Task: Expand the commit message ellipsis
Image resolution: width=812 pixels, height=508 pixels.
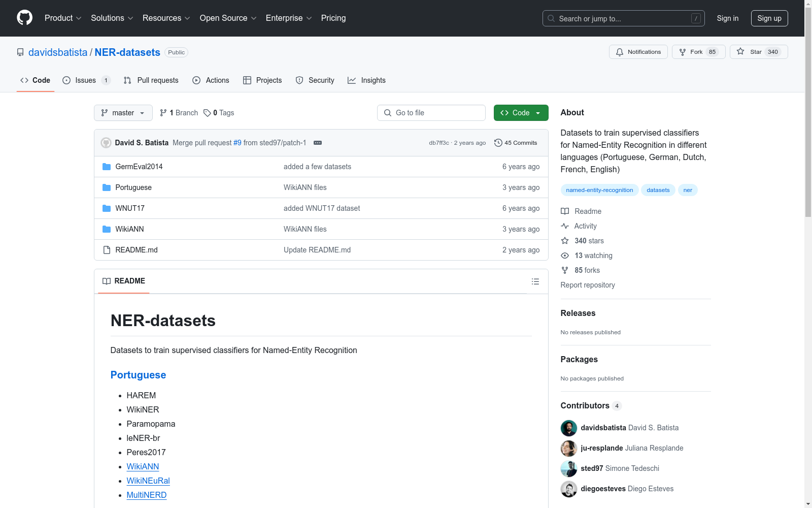Action: coord(318,143)
